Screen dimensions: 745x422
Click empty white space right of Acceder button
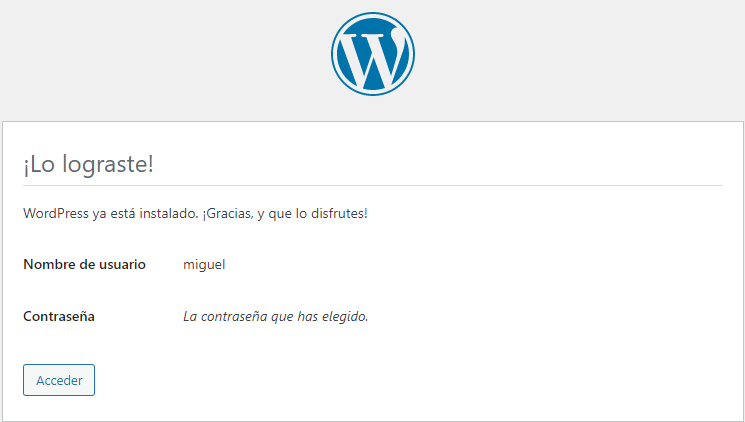coord(400,380)
